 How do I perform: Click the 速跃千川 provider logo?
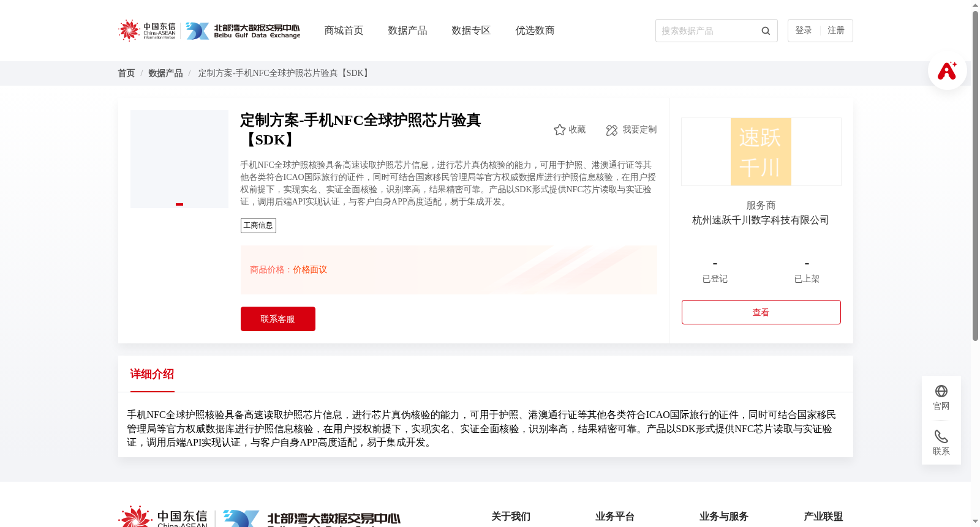click(x=761, y=152)
